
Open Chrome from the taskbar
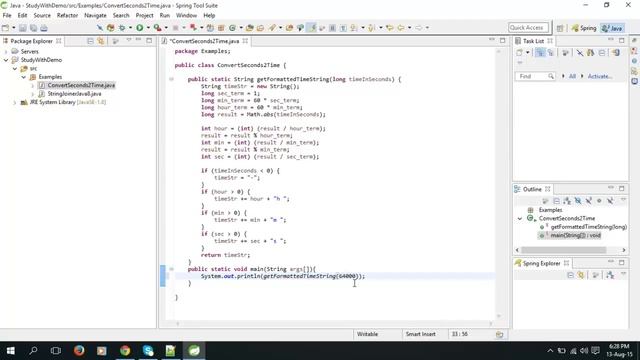(125, 351)
